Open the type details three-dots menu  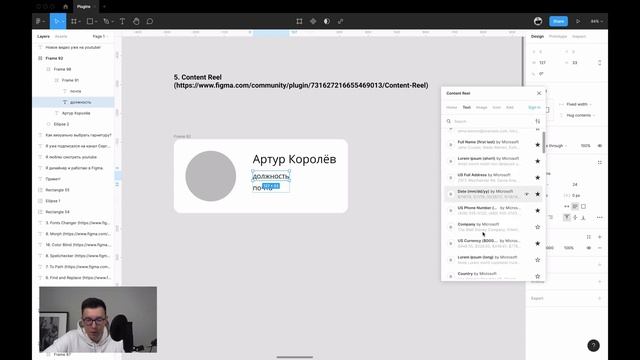click(599, 218)
